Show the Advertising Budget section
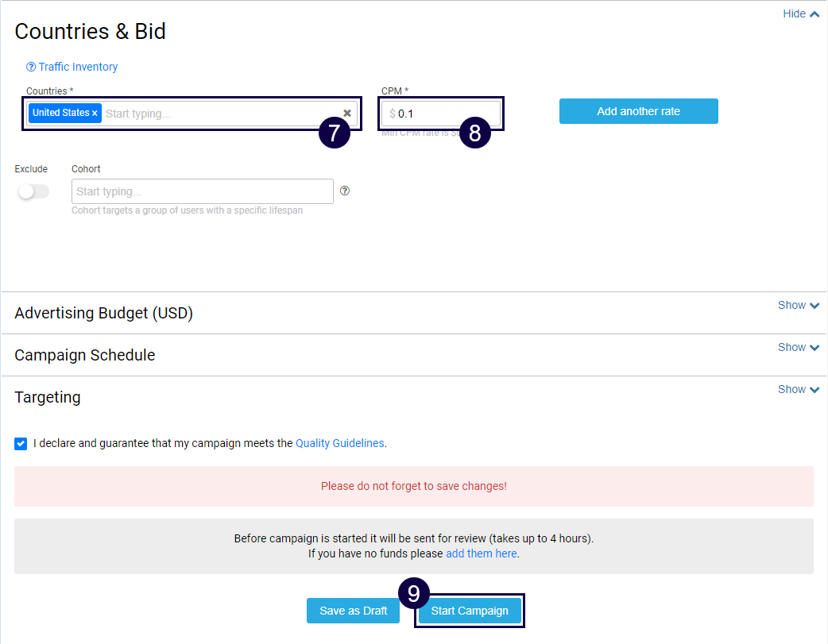 pos(798,305)
